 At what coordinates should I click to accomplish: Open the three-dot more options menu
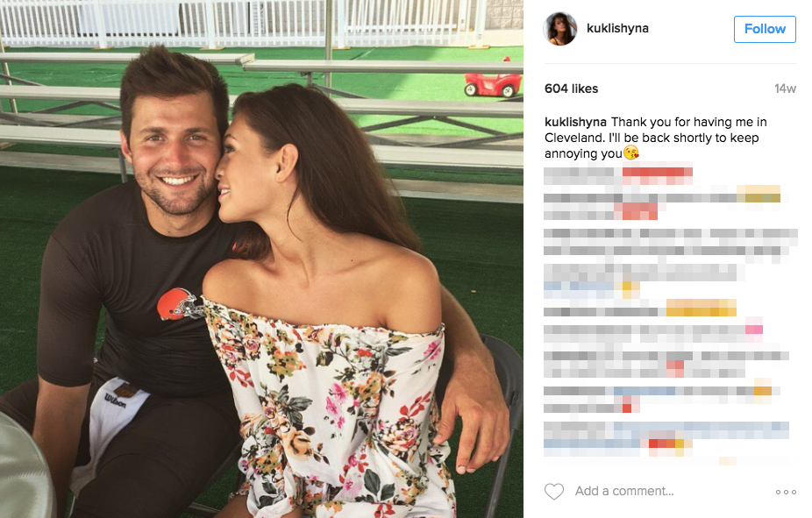coord(786,492)
